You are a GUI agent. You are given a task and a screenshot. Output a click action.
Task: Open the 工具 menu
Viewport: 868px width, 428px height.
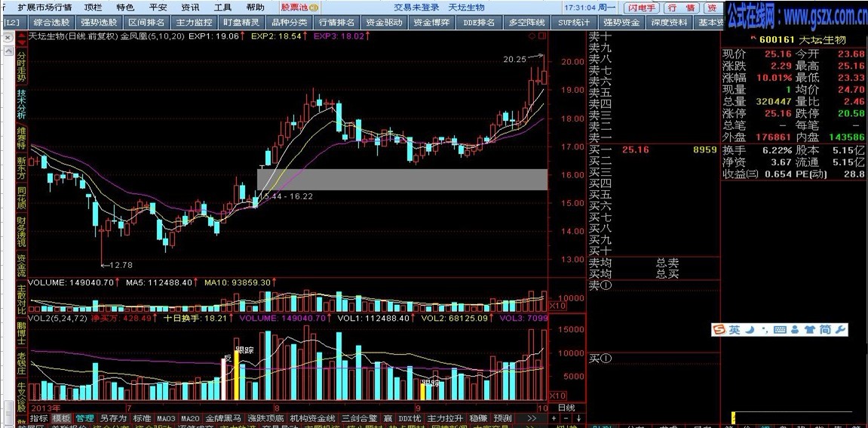click(222, 8)
